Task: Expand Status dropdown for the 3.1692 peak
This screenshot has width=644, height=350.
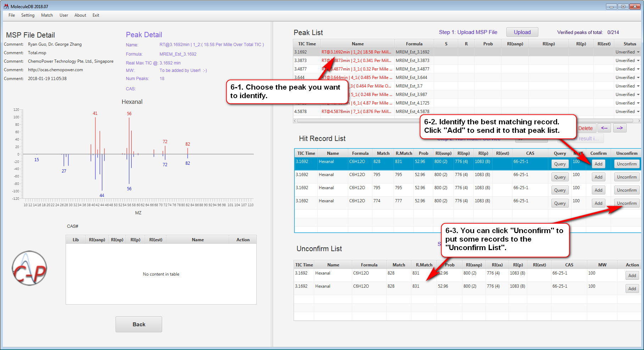Action: point(638,52)
